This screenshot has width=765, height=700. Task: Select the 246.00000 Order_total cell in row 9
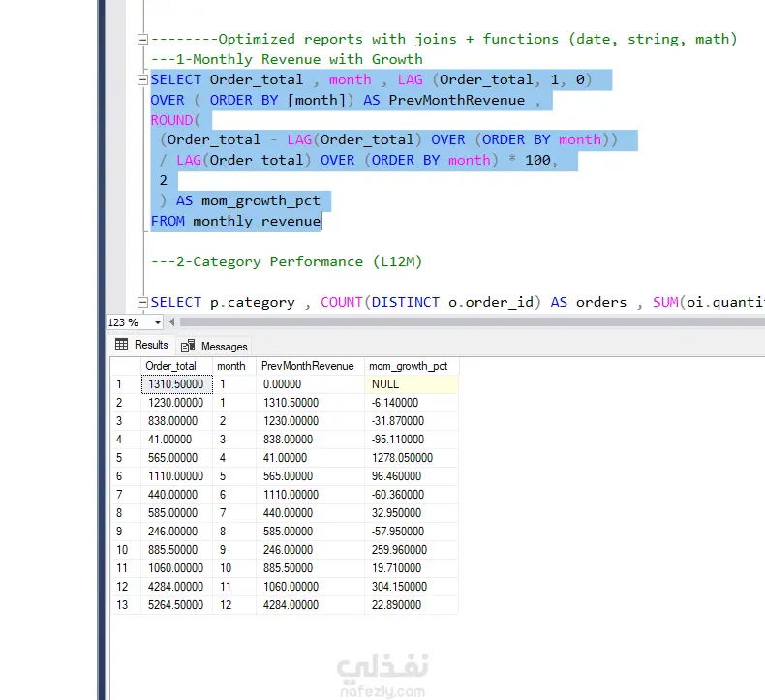click(176, 532)
